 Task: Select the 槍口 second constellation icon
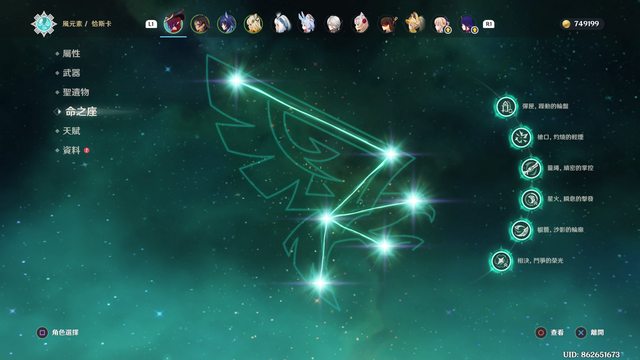(x=521, y=137)
